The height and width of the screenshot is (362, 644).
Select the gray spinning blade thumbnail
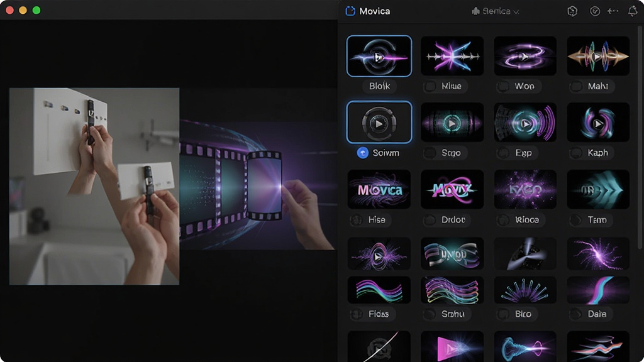[525, 254]
